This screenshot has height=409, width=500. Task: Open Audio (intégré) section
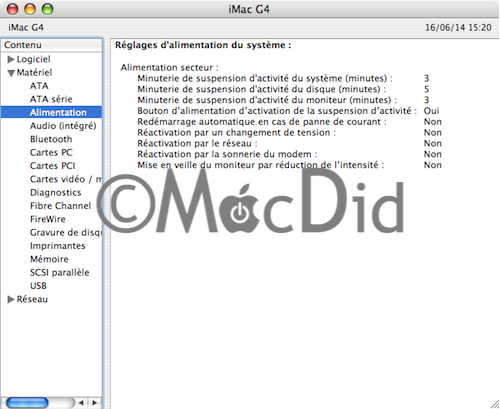click(63, 126)
